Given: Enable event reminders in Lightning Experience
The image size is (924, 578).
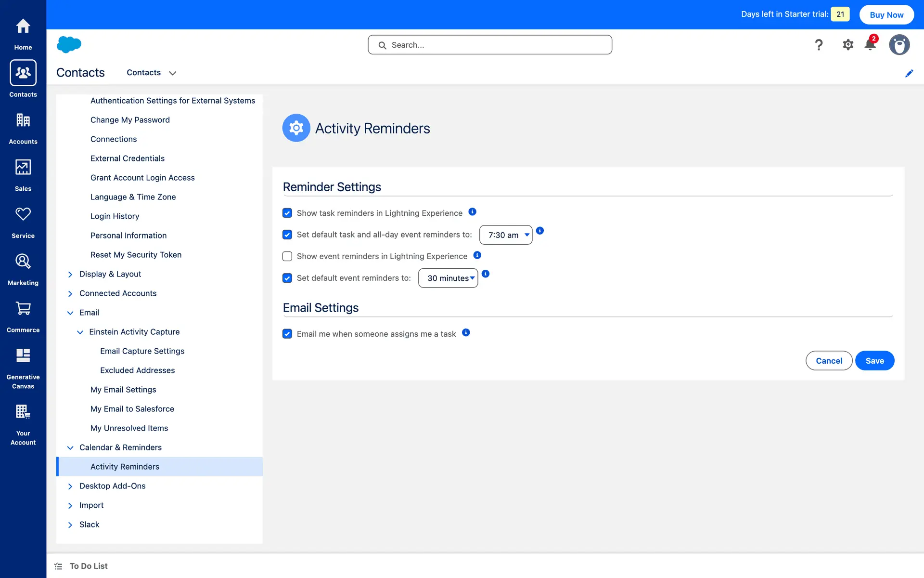Looking at the screenshot, I should point(287,256).
